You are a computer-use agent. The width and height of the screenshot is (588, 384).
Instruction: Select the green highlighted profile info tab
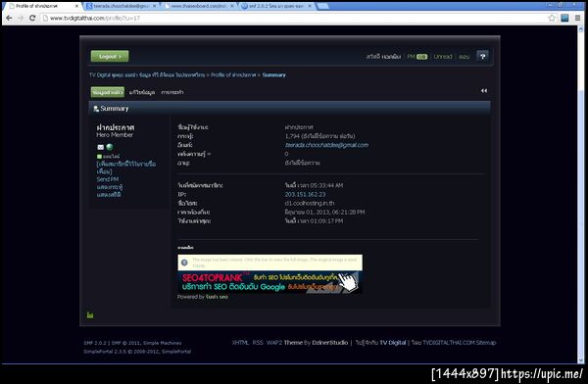click(x=107, y=92)
